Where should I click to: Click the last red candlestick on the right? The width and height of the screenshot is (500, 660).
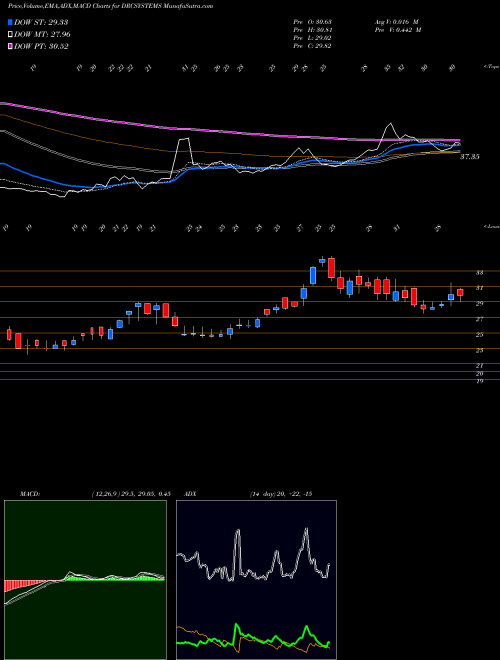(x=460, y=293)
